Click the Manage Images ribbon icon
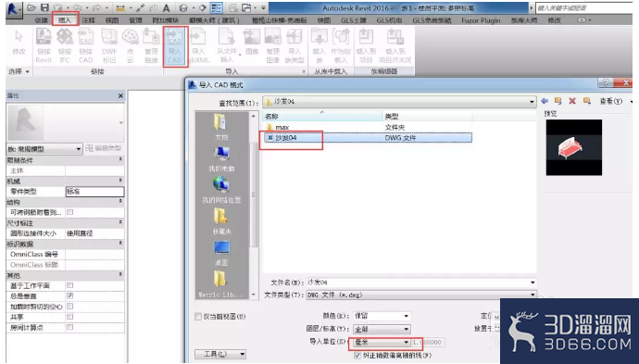The width and height of the screenshot is (639, 364). tap(272, 46)
